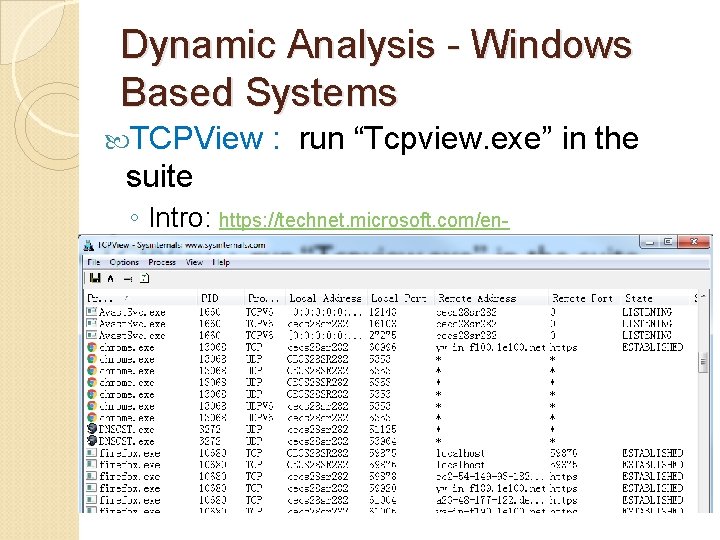Click firefox.exe icon on the a23-48-177 row
The image size is (720, 540).
click(x=92, y=500)
